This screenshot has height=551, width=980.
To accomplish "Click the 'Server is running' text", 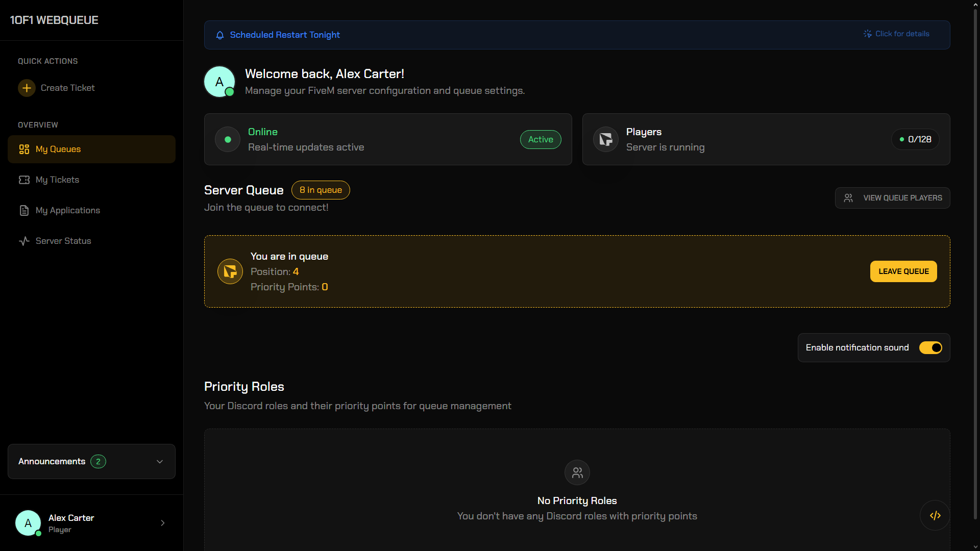I will coord(665,147).
